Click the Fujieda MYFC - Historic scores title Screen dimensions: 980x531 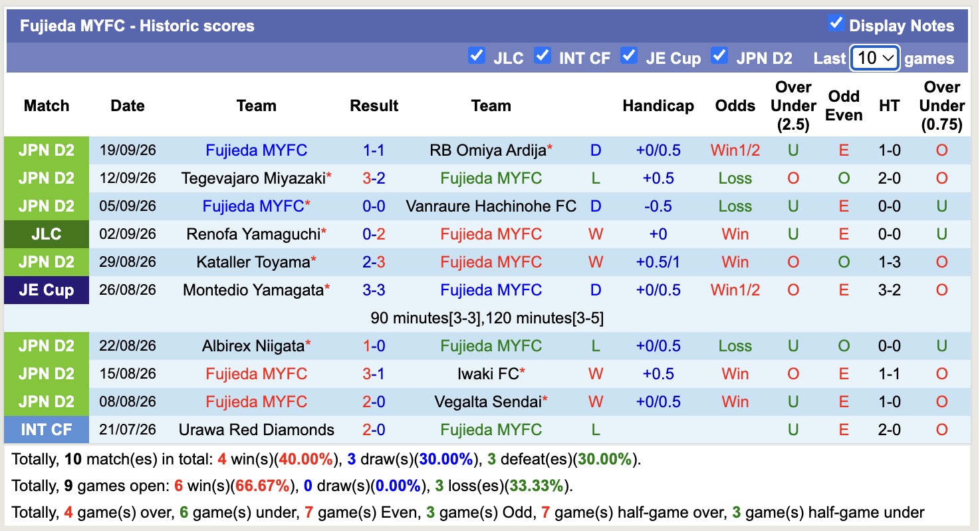(137, 26)
